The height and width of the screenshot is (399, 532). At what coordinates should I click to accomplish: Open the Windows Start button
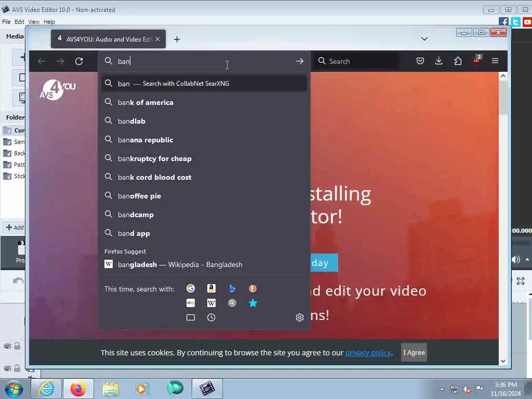click(14, 389)
